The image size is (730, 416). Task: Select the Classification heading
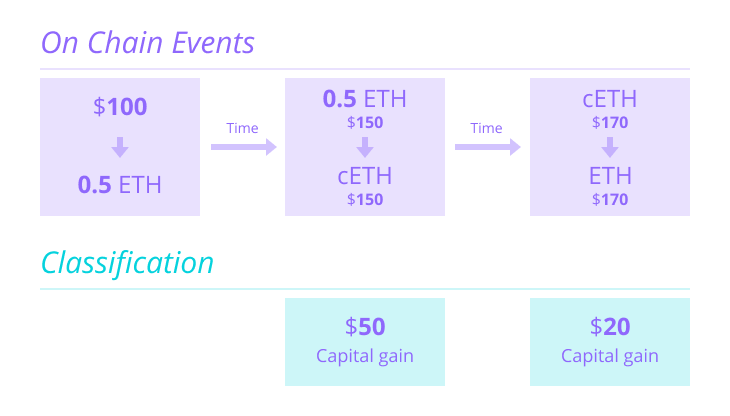point(127,263)
